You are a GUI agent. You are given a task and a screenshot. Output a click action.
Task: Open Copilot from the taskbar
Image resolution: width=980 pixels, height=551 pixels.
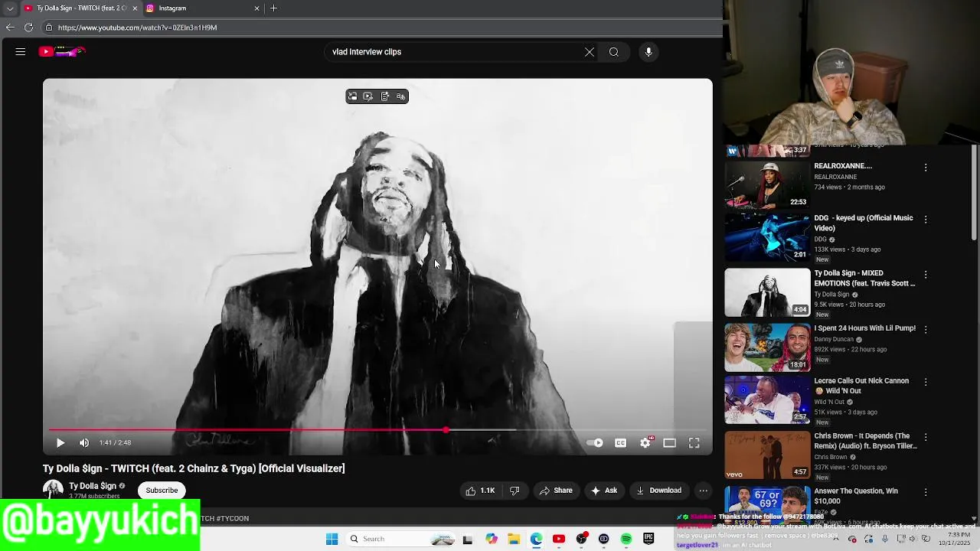492,539
